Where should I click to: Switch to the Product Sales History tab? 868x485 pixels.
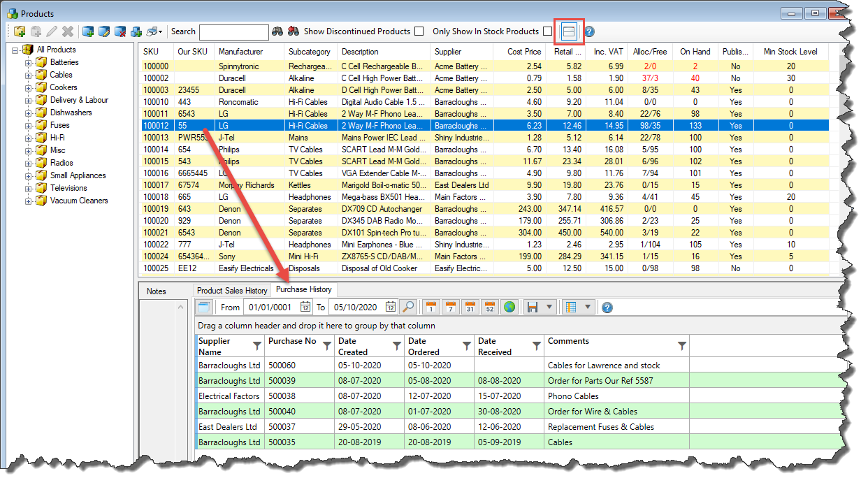pyautogui.click(x=232, y=291)
